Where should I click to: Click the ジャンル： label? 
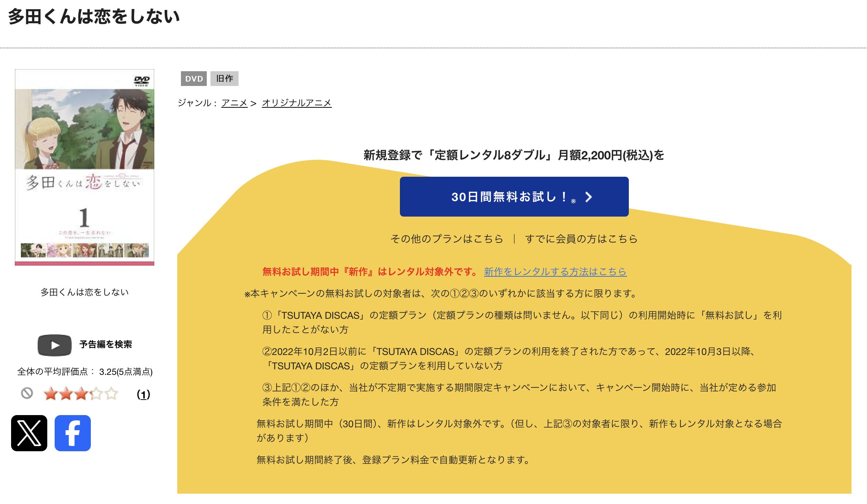click(197, 103)
